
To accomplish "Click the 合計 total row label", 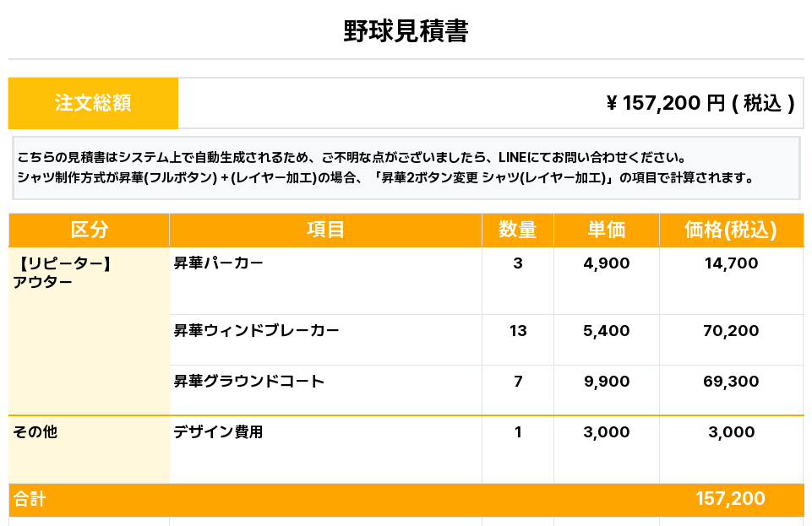I will (30, 500).
